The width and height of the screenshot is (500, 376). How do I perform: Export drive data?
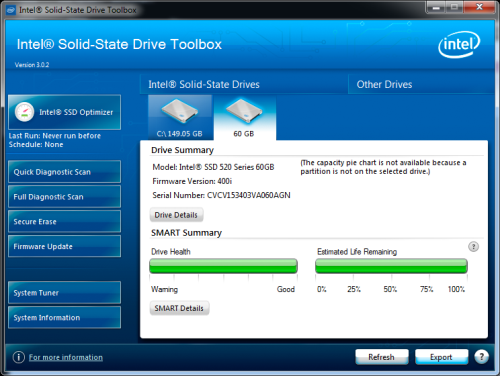(441, 357)
